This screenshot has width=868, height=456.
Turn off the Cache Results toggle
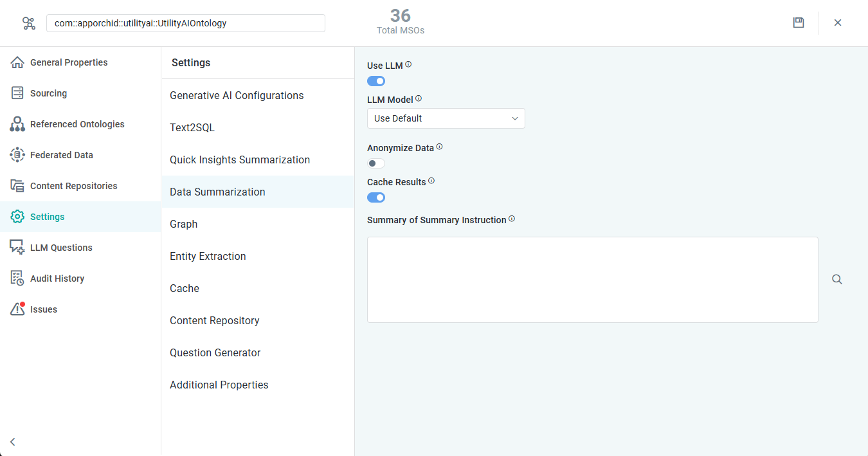tap(376, 197)
